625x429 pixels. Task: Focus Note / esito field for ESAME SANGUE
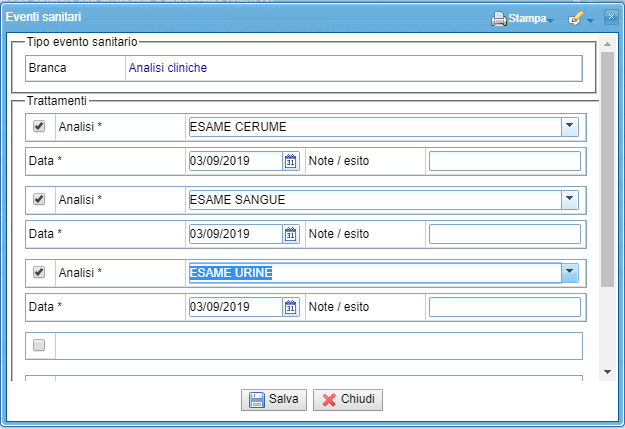point(505,234)
